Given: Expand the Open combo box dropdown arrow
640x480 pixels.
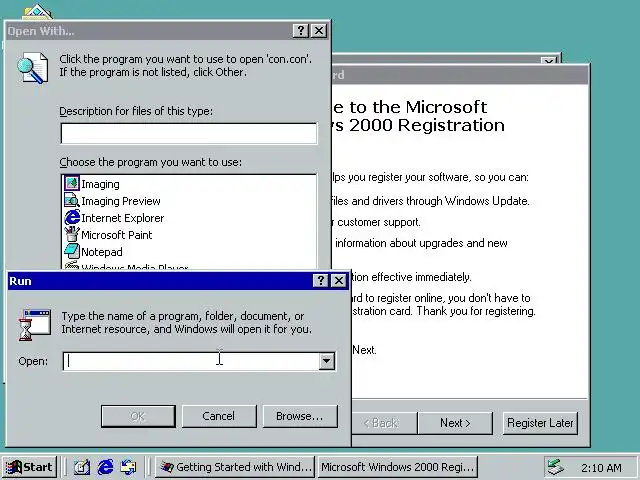Looking at the screenshot, I should point(327,361).
